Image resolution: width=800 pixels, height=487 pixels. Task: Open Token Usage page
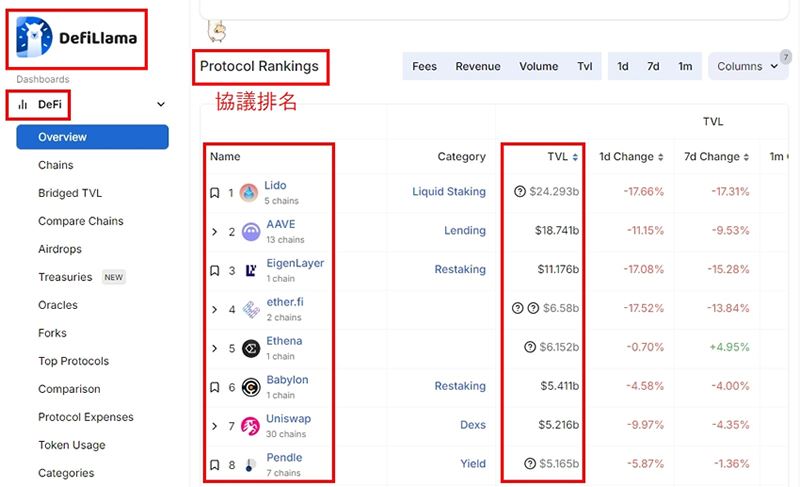(x=71, y=445)
